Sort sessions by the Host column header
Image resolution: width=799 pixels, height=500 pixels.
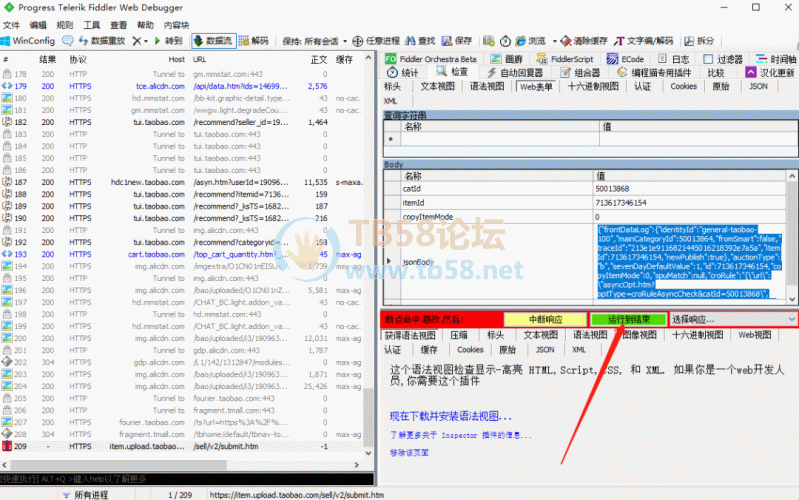tap(176, 60)
